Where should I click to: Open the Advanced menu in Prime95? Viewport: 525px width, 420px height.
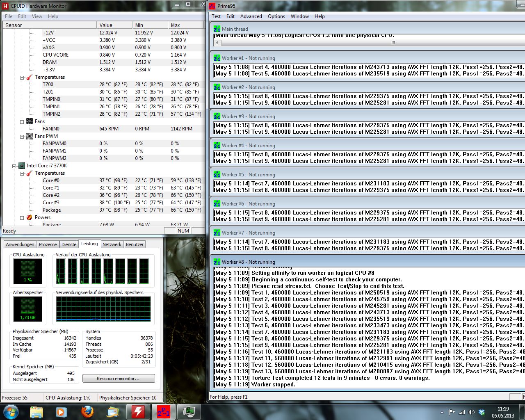(251, 16)
